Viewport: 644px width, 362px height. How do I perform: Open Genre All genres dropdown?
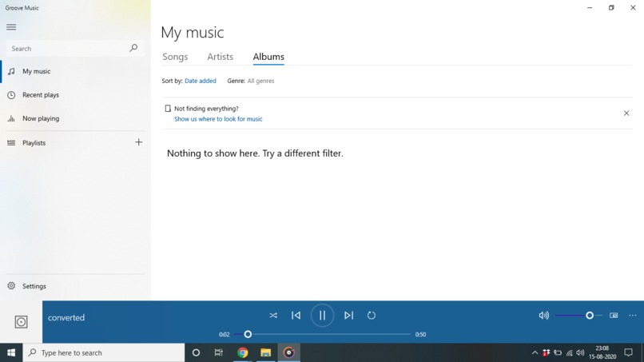(260, 81)
